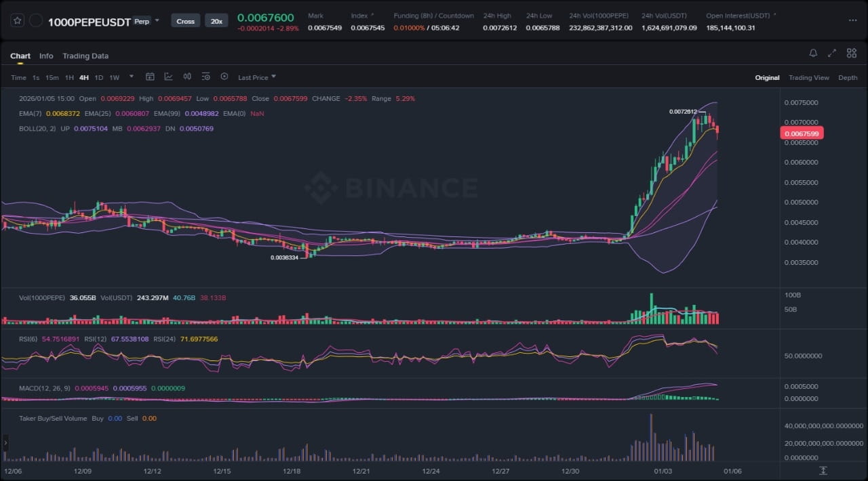Click the round coin logo beside 1000PEPEUSDT

[x=36, y=21]
